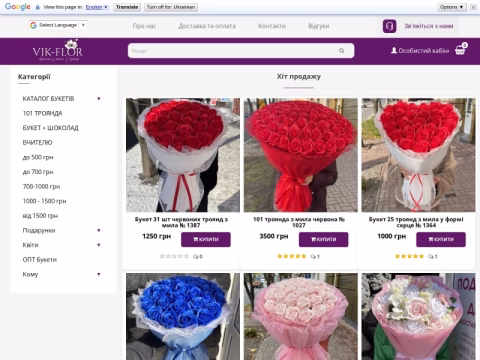
Task: Open comments icon for bouquet № 1364
Action: point(432,256)
